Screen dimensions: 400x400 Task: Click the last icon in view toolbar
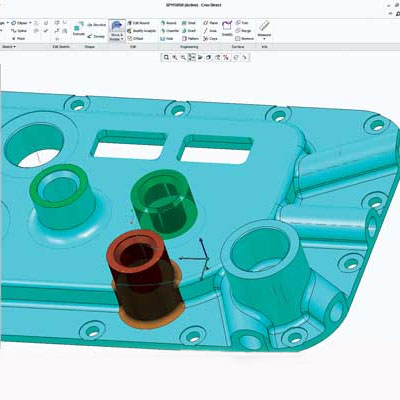click(245, 58)
